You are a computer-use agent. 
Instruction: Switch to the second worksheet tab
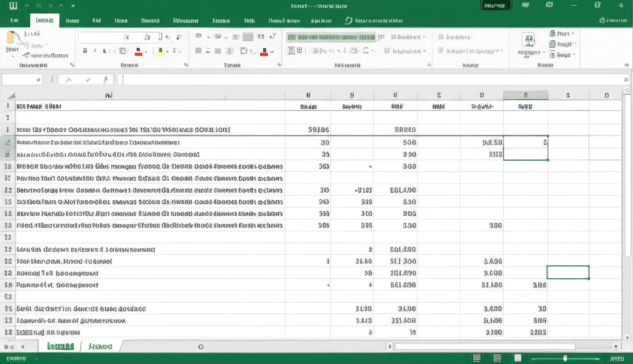(99, 347)
